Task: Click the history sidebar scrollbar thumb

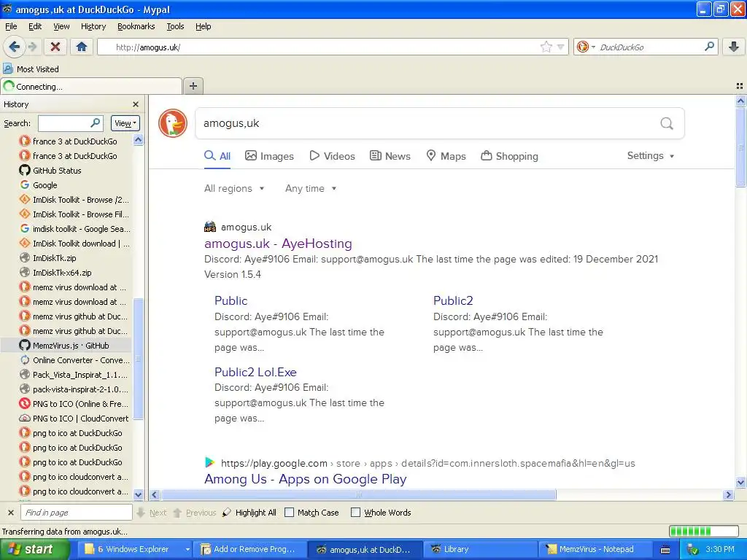Action: [x=139, y=359]
